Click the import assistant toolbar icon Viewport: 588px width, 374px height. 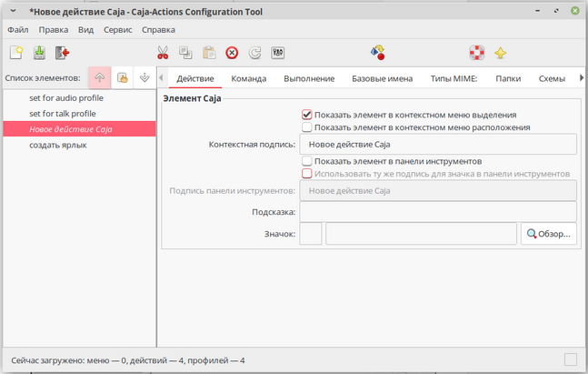[378, 54]
